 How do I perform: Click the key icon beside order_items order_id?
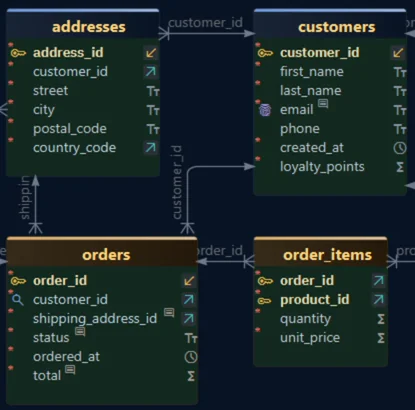(265, 281)
